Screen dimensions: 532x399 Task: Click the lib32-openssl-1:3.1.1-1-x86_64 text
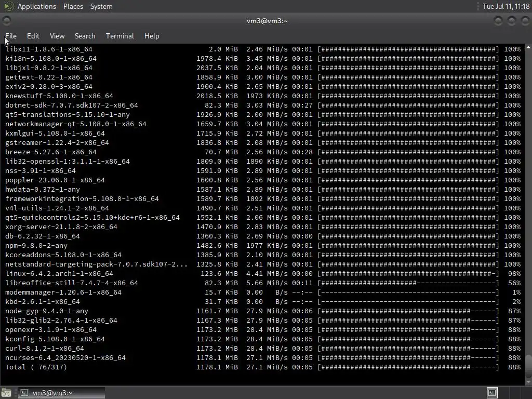[x=67, y=162]
